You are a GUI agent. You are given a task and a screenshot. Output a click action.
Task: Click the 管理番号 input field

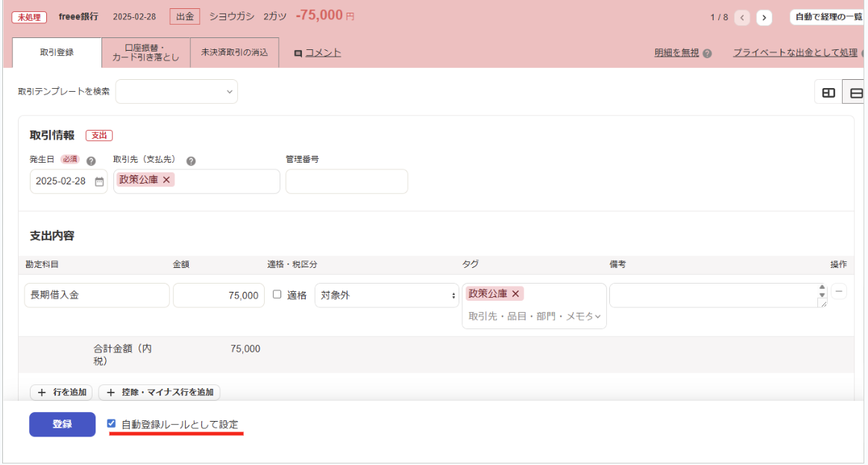pyautogui.click(x=346, y=181)
